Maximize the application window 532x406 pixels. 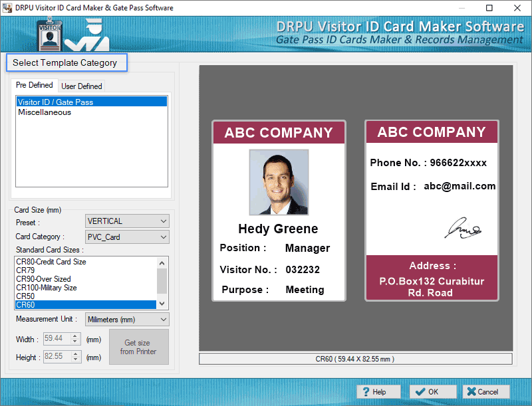[x=489, y=8]
